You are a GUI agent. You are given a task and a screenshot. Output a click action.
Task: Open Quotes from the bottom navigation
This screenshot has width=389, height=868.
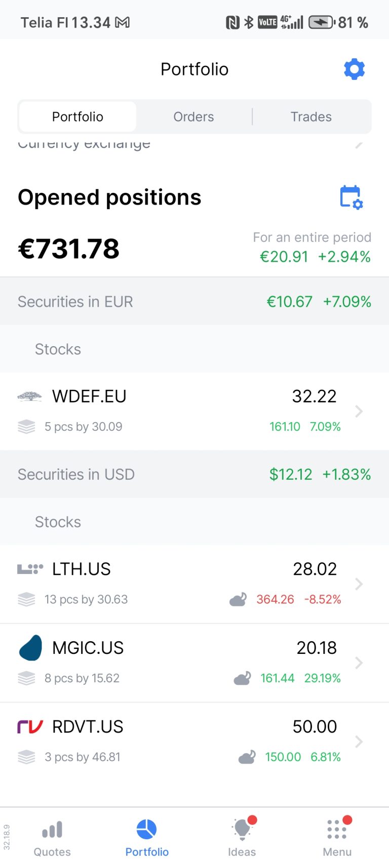coord(52,839)
